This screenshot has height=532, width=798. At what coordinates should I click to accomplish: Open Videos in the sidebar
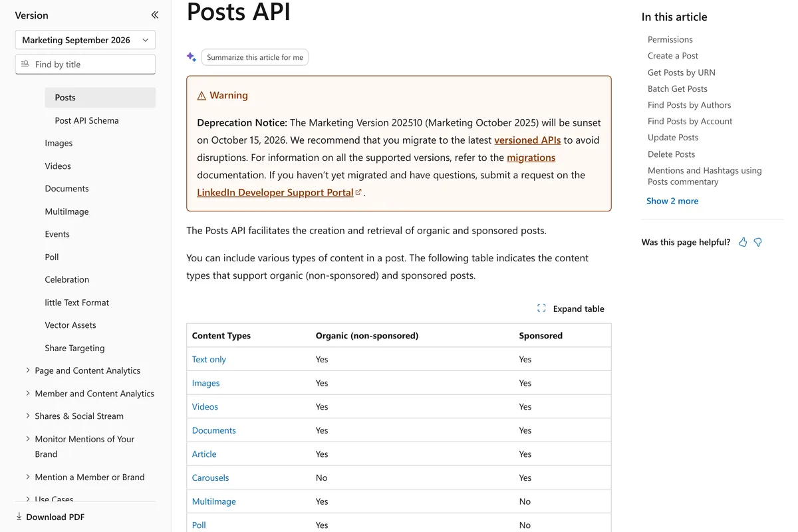(x=58, y=166)
